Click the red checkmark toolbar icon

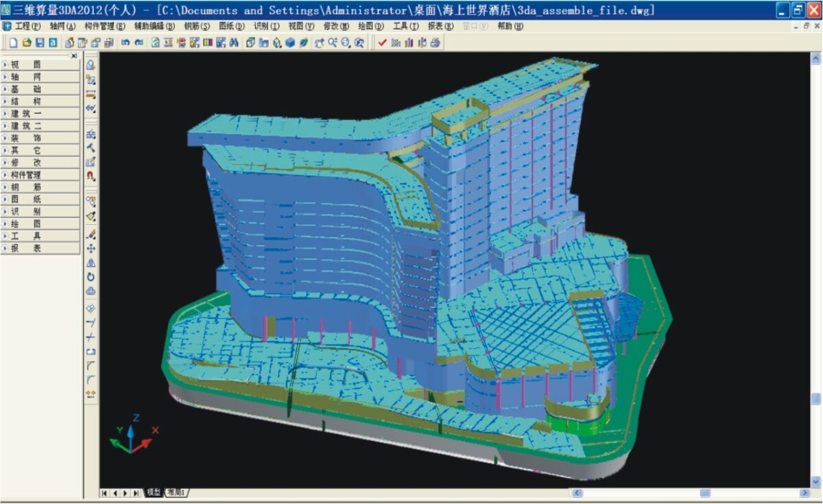(x=382, y=43)
